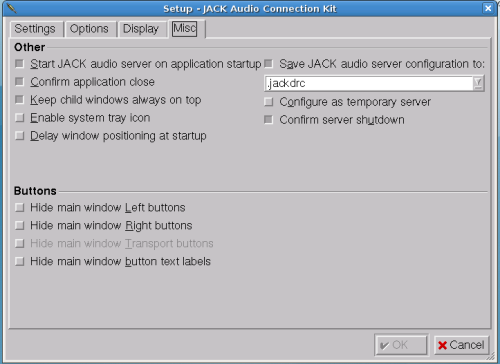The width and height of the screenshot is (500, 364).
Task: Click the app icon in the title bar
Action: click(12, 8)
